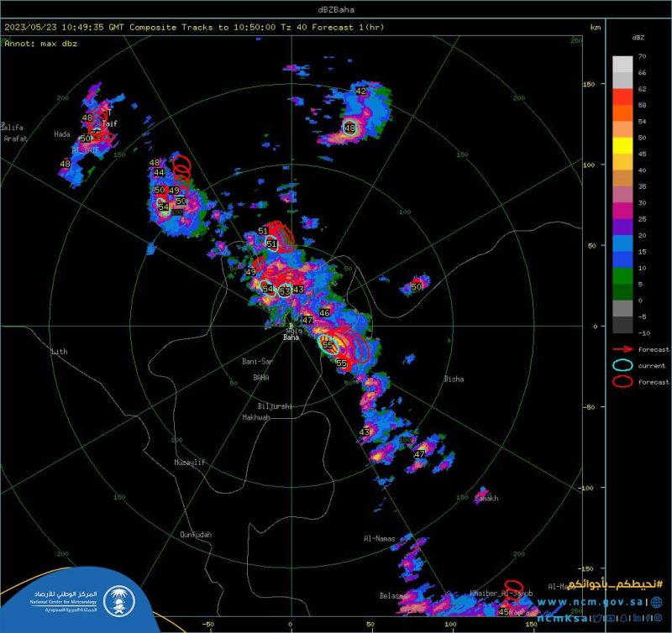Image resolution: width=672 pixels, height=633 pixels.
Task: Click the Makhwah place label
Action: point(256,417)
